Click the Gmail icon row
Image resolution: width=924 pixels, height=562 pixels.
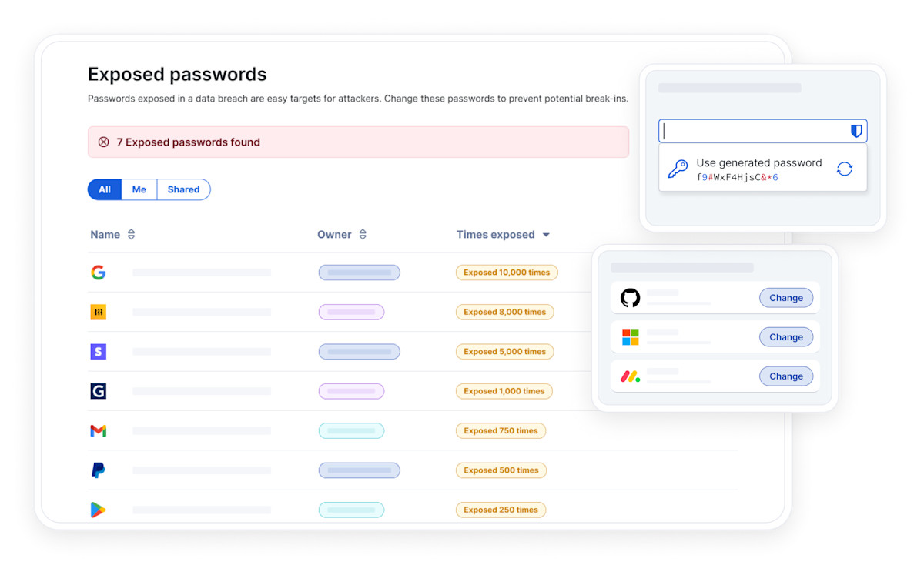click(98, 431)
